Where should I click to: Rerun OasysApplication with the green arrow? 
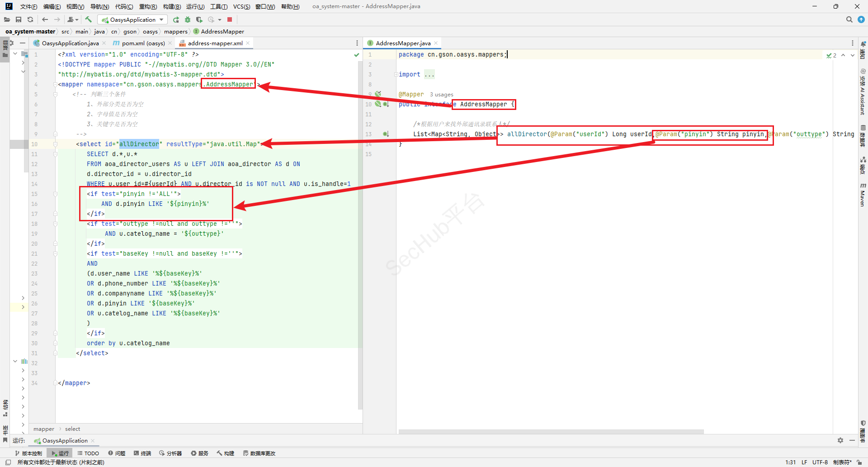coord(176,19)
